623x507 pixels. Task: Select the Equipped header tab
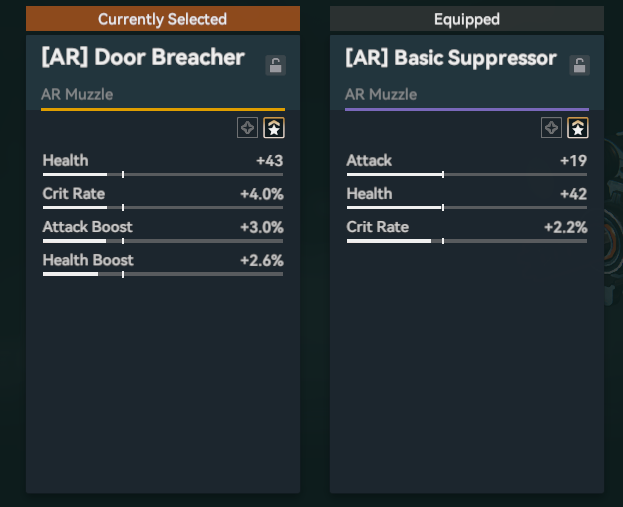point(466,19)
